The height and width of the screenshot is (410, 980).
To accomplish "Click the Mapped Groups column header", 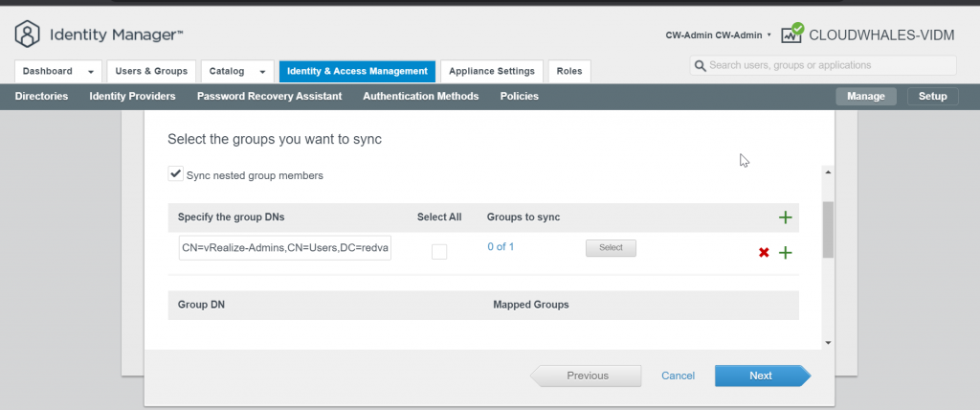I will pyautogui.click(x=530, y=306).
